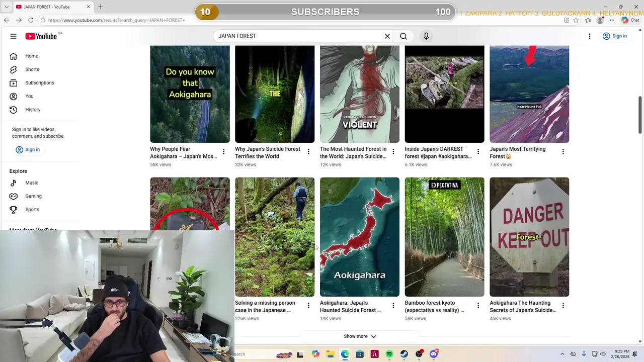Open the tab list dropdown arrow
The image size is (644, 362).
(7, 7)
